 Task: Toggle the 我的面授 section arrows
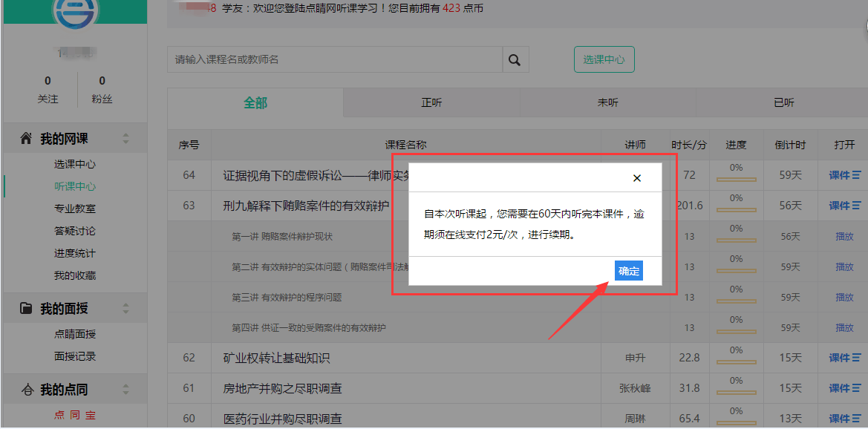pyautogui.click(x=125, y=309)
